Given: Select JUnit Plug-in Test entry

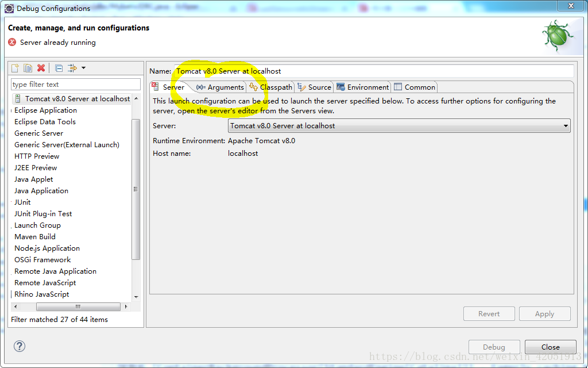Looking at the screenshot, I should click(x=43, y=214).
